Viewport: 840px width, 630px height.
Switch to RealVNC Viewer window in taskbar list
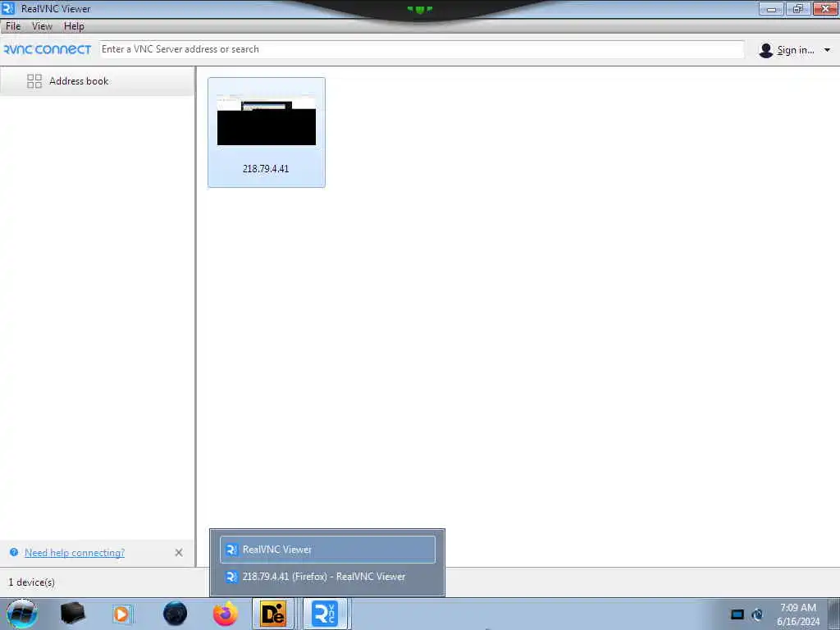pos(327,549)
